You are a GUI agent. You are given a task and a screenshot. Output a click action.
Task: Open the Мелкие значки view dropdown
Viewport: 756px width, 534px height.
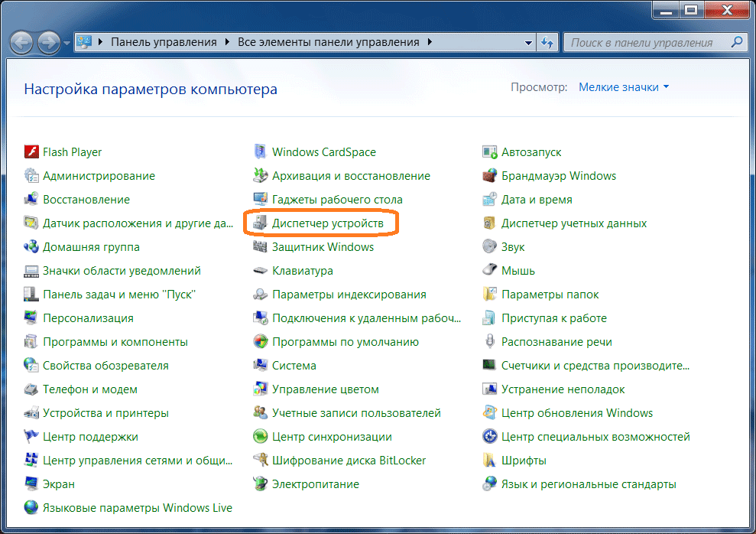[x=624, y=87]
